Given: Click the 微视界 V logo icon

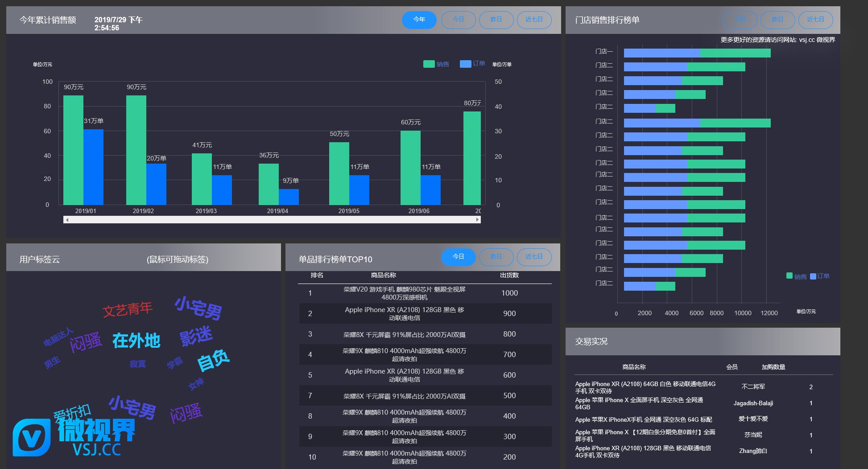Looking at the screenshot, I should pos(31,437).
